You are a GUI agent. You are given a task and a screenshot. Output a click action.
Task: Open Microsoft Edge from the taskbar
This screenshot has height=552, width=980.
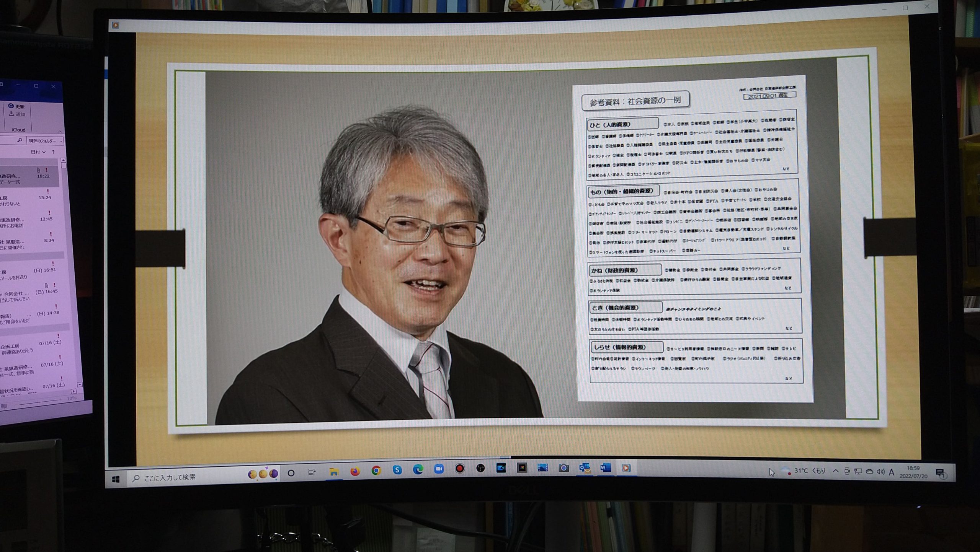[418, 469]
